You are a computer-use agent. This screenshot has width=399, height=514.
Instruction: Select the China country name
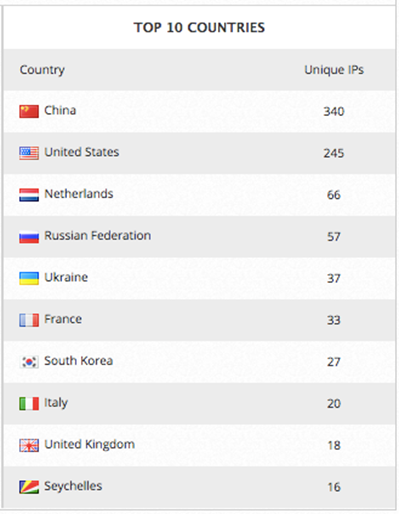(x=60, y=110)
